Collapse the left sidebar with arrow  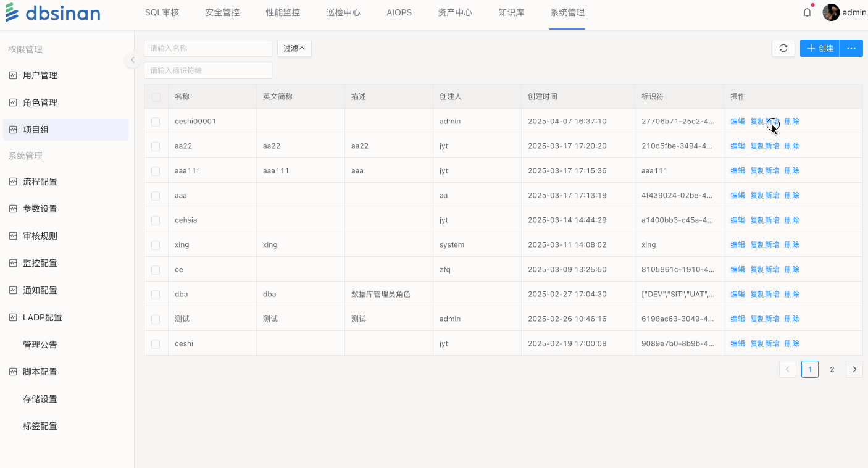(132, 60)
